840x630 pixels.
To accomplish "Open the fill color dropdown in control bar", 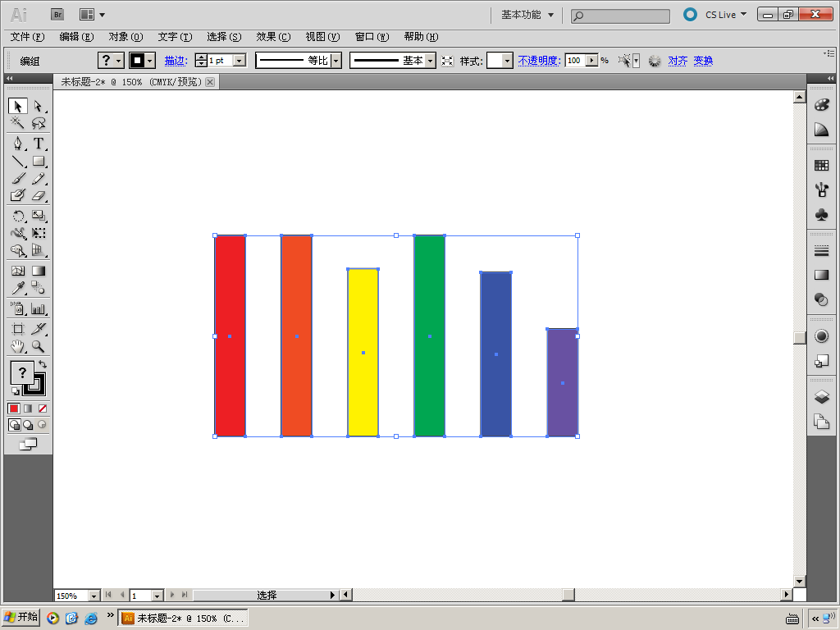I will [119, 61].
